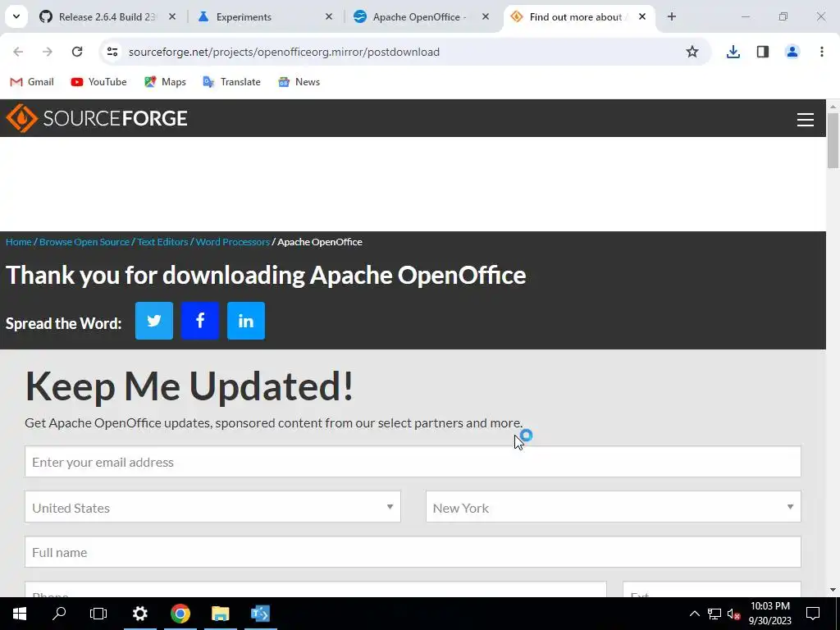Click the email address input field
This screenshot has height=630, width=840.
click(x=413, y=462)
